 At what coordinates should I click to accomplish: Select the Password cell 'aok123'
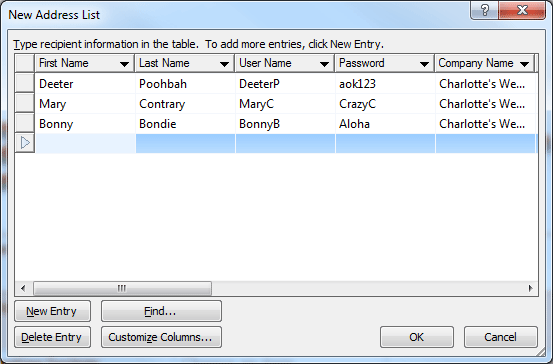[385, 84]
